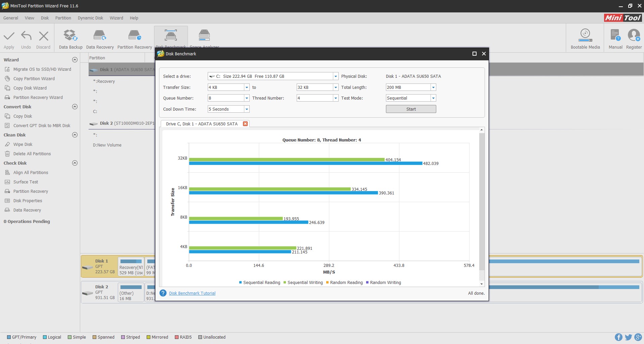The image size is (644, 344).
Task: Launch the Copy Partition Wizard
Action: click(x=34, y=78)
